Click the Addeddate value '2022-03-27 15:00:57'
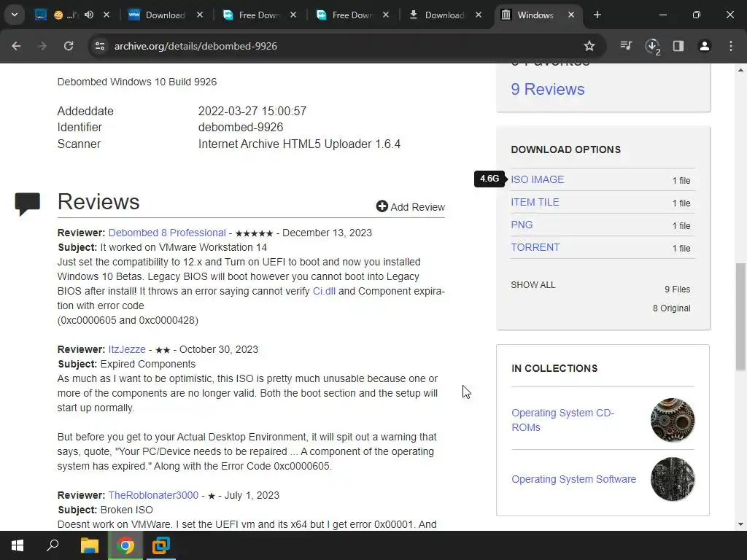 point(252,111)
